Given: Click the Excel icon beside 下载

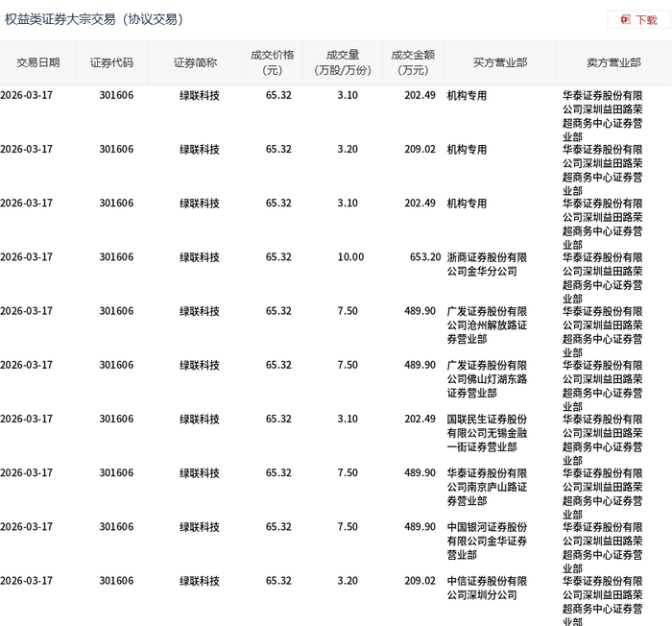Looking at the screenshot, I should (x=625, y=20).
